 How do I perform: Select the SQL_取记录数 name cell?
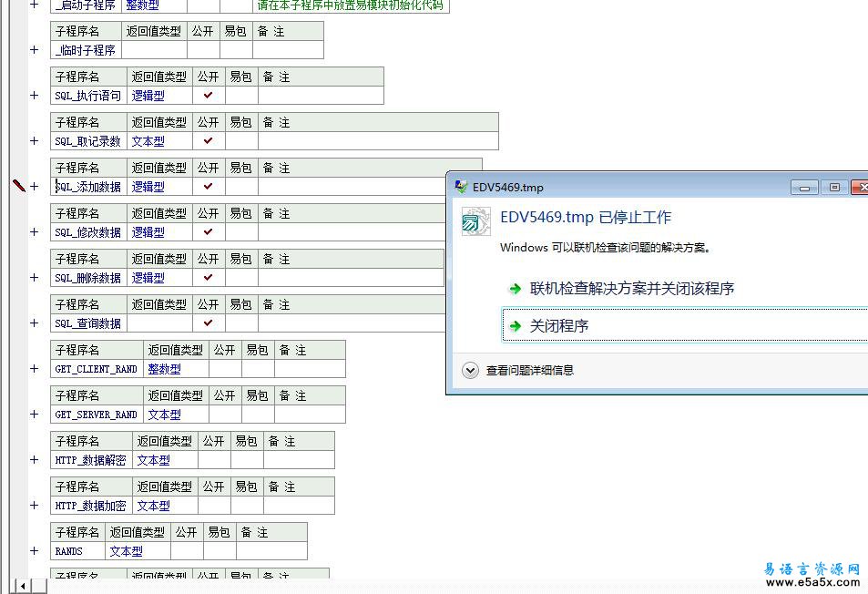click(88, 140)
